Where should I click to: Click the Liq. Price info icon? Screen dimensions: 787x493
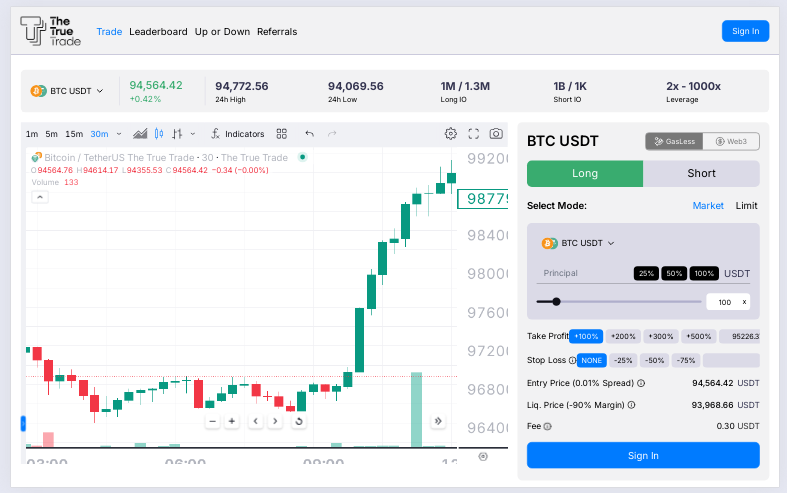coord(631,405)
